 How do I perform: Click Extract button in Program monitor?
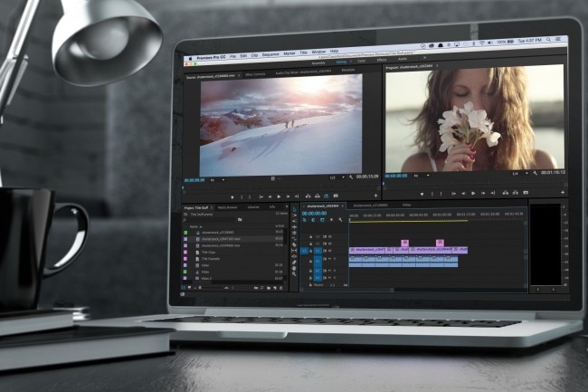point(516,193)
